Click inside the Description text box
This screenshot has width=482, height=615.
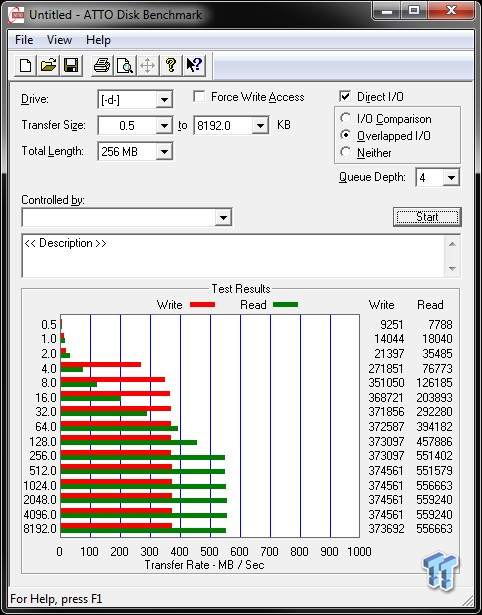[x=234, y=256]
